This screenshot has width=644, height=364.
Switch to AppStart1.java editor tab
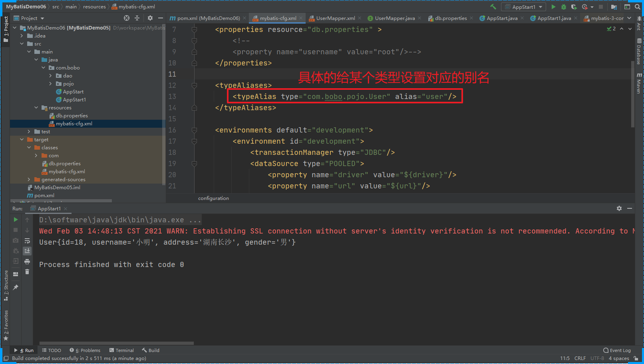click(554, 18)
